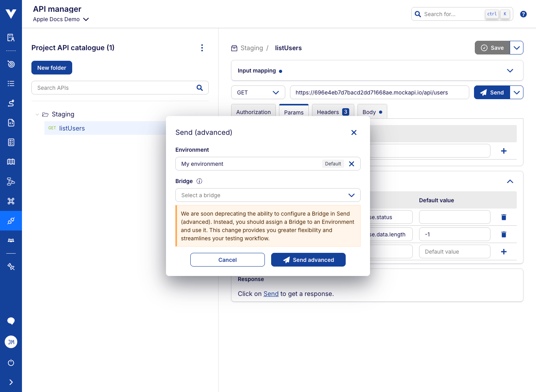Click the pin icon in sidebar

pyautogui.click(x=11, y=267)
